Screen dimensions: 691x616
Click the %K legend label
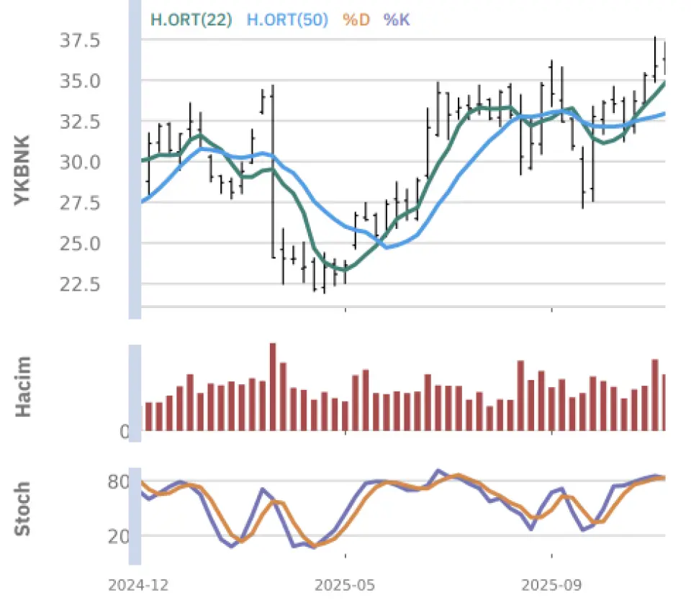point(397,19)
